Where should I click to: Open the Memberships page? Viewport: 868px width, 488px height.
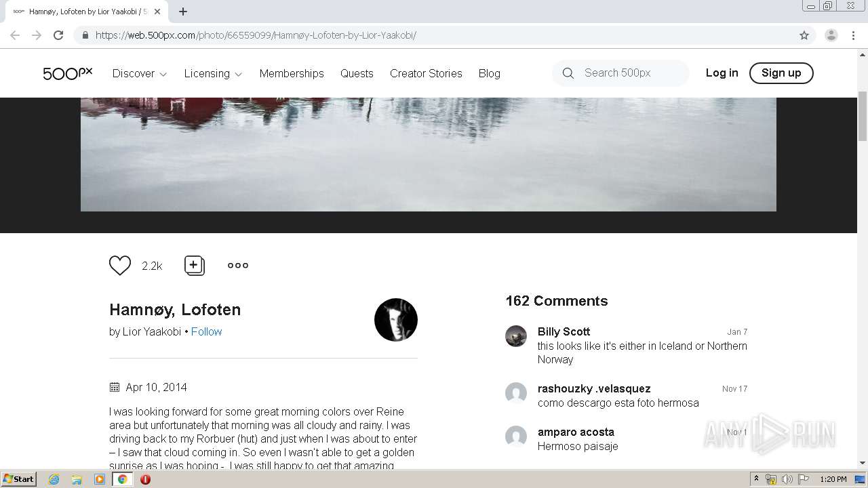pos(292,73)
